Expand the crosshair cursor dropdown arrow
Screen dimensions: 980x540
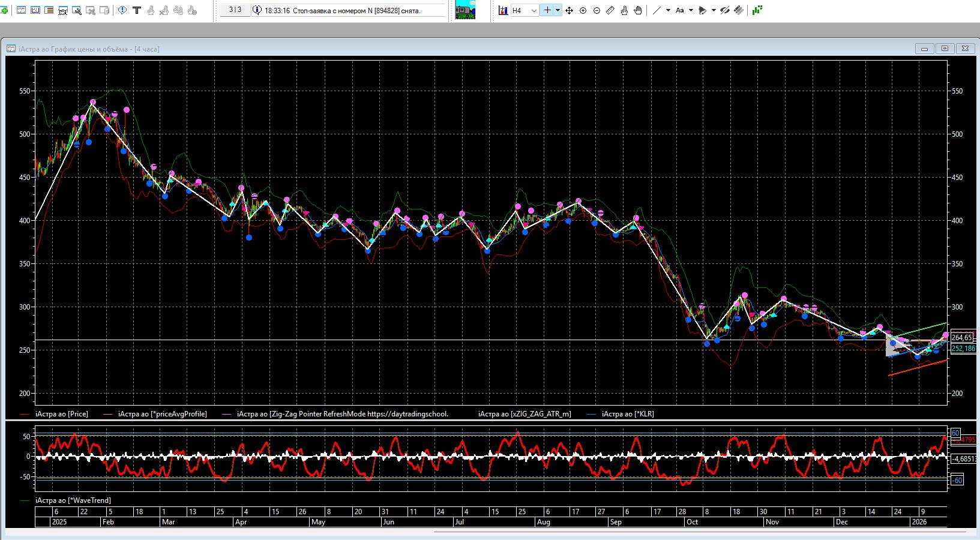click(558, 10)
